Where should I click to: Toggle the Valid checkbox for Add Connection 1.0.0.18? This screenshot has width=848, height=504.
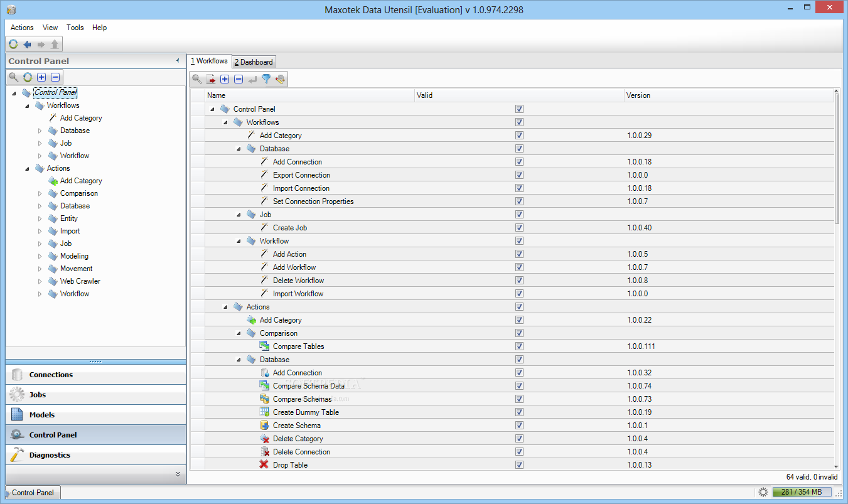(519, 162)
